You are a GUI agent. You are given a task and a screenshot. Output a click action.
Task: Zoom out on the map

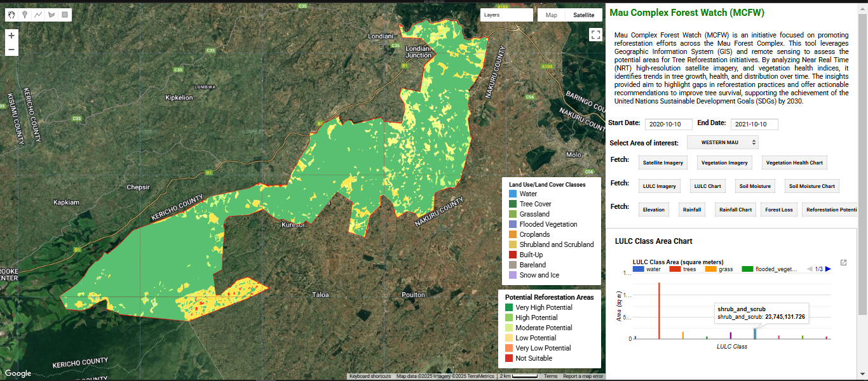pyautogui.click(x=11, y=50)
